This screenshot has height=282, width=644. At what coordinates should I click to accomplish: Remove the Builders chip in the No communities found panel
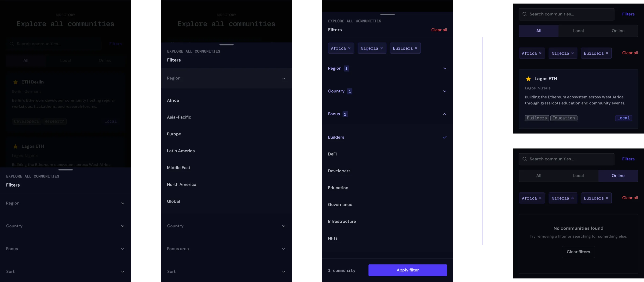607,198
